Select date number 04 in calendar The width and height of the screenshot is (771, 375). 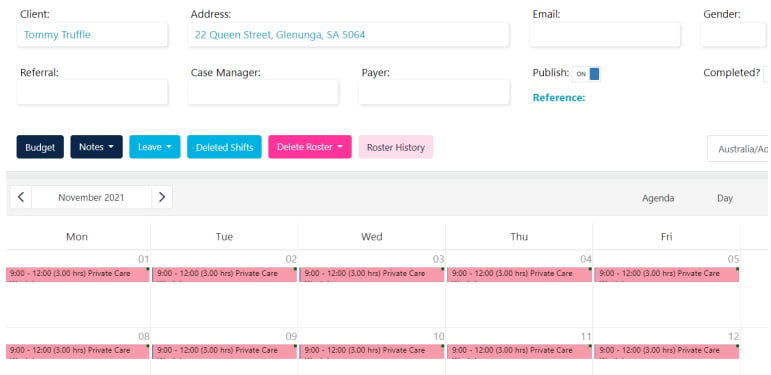(x=586, y=259)
